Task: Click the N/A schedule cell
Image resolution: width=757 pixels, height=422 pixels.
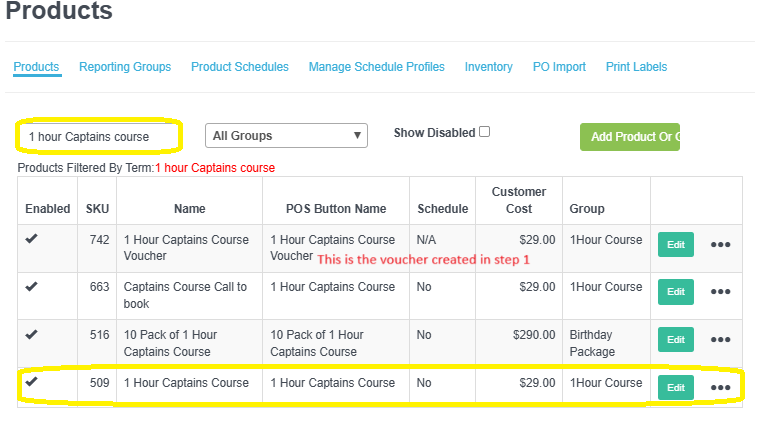Action: (x=426, y=239)
